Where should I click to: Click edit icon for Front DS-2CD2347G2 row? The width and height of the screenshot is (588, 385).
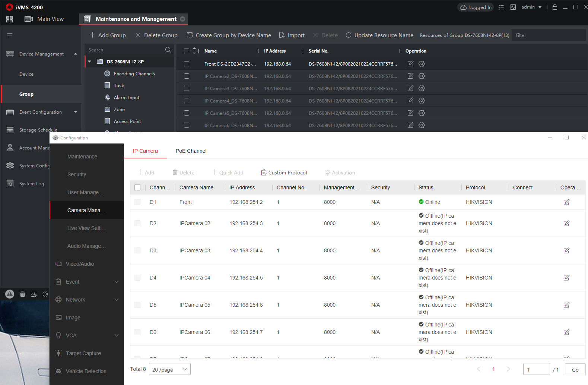coord(410,64)
